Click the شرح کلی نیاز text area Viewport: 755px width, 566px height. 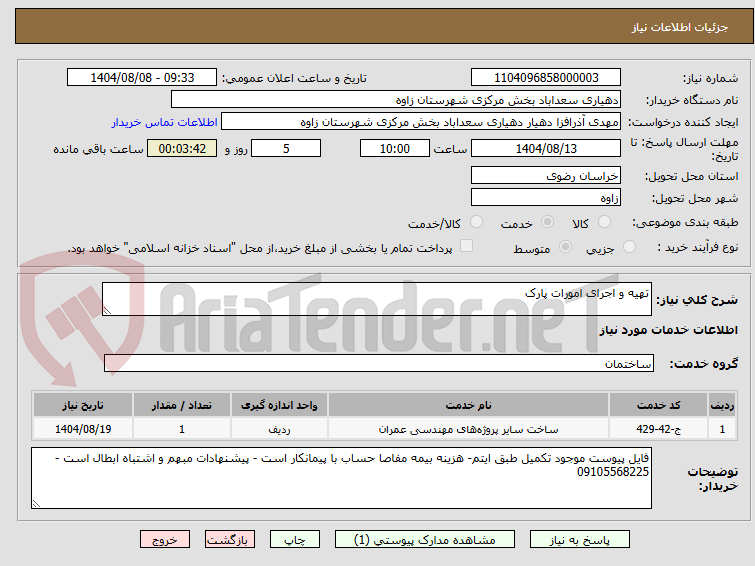[x=377, y=299]
